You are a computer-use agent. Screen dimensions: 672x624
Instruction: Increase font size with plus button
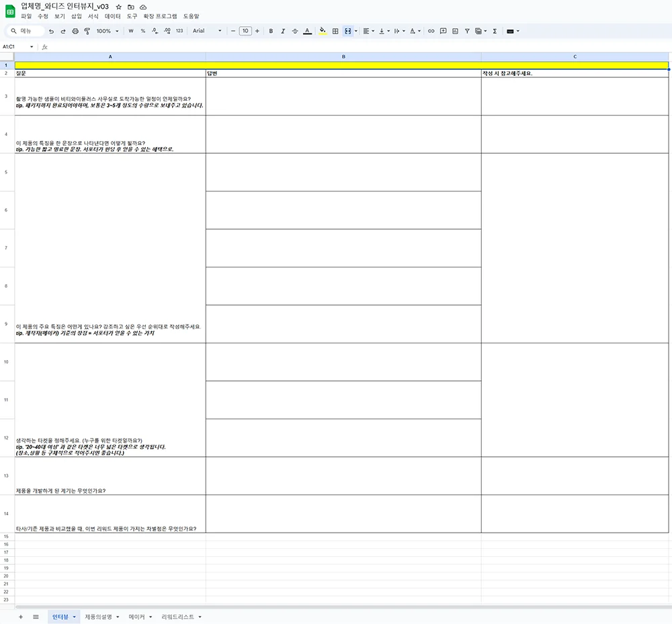[257, 31]
